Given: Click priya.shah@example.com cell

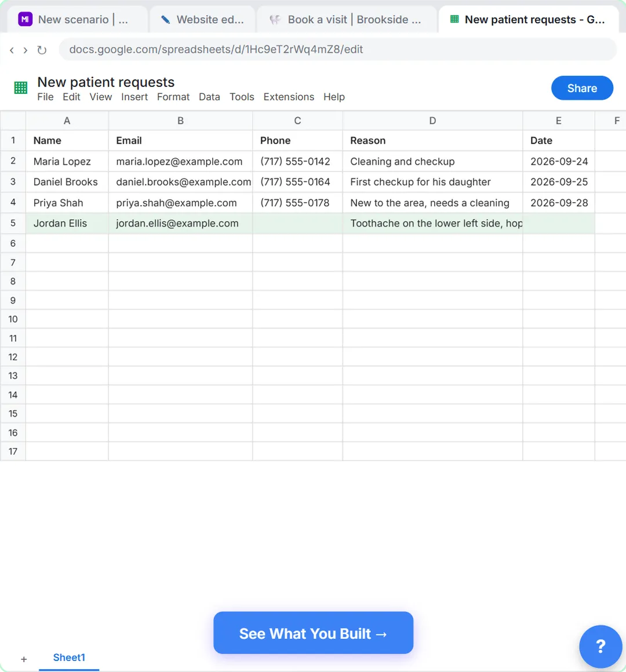Looking at the screenshot, I should click(x=180, y=203).
